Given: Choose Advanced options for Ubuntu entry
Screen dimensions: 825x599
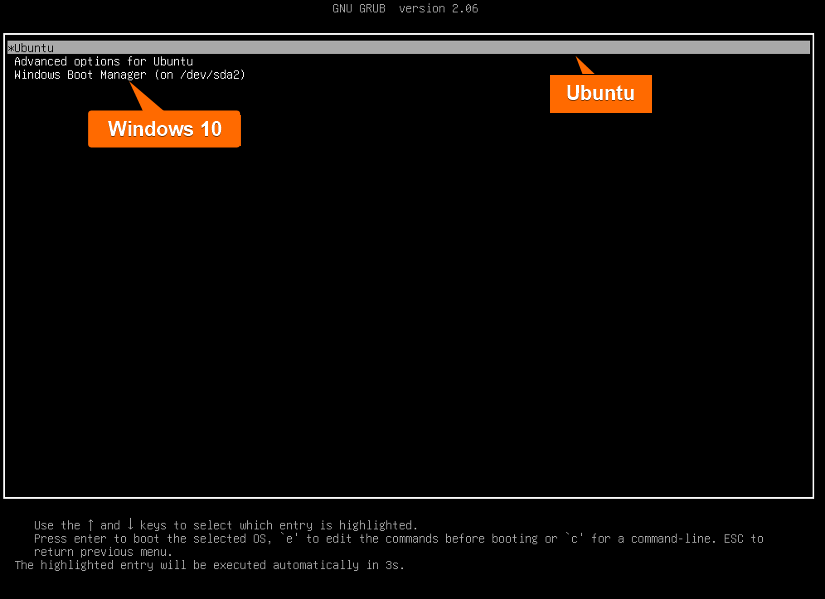Looking at the screenshot, I should (104, 61).
